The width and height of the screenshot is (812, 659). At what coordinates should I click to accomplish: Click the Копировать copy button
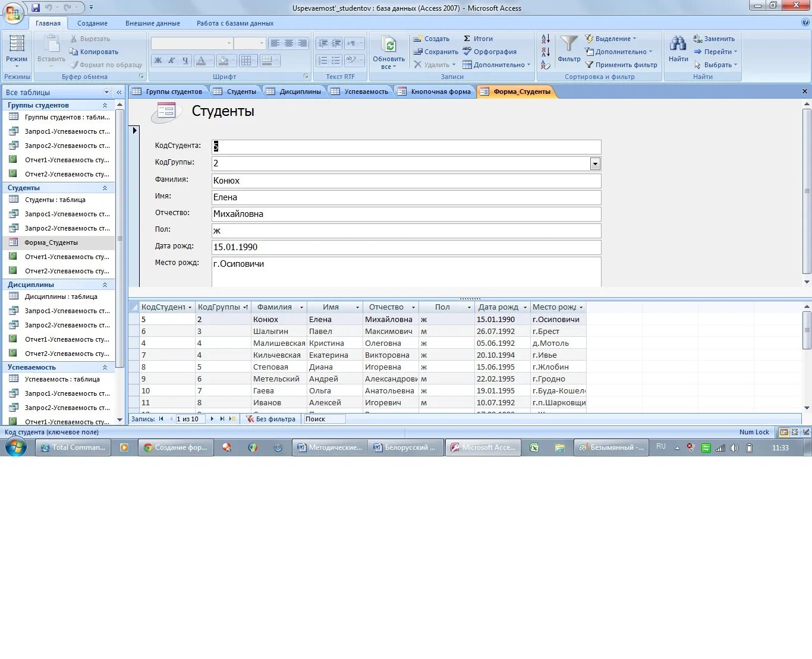[x=94, y=52]
